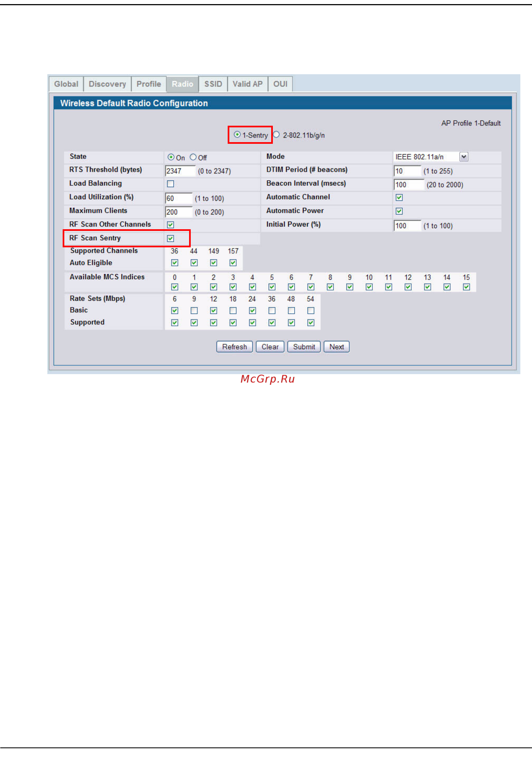Click the Next button
The height and width of the screenshot is (757, 532).
coord(337,347)
